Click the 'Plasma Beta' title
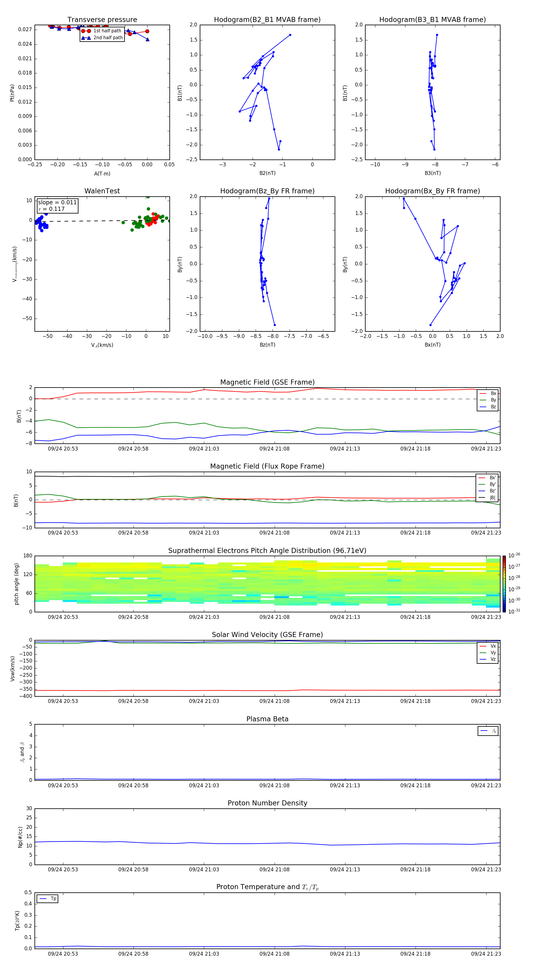The height and width of the screenshot is (980, 535). (267, 719)
